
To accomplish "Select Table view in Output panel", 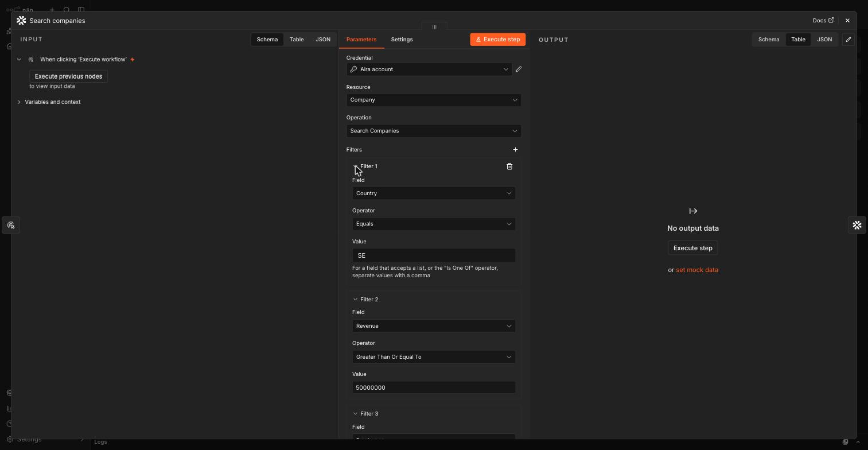I will (x=798, y=40).
